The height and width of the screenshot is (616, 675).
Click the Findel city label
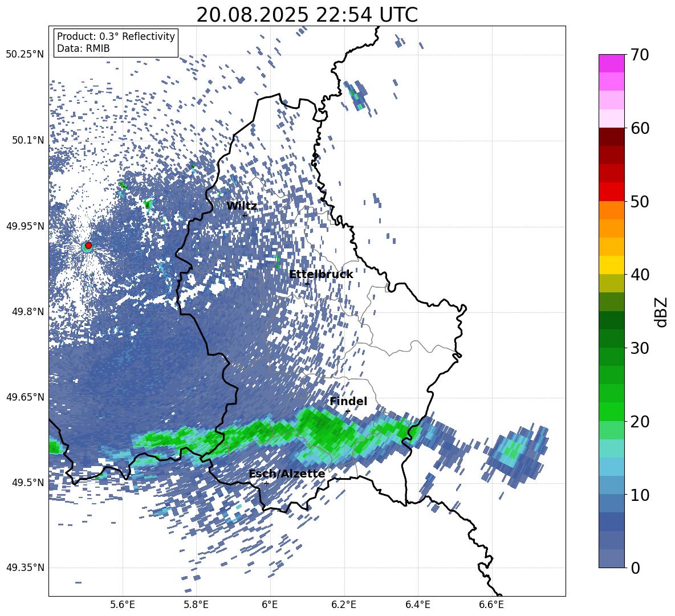coord(348,401)
